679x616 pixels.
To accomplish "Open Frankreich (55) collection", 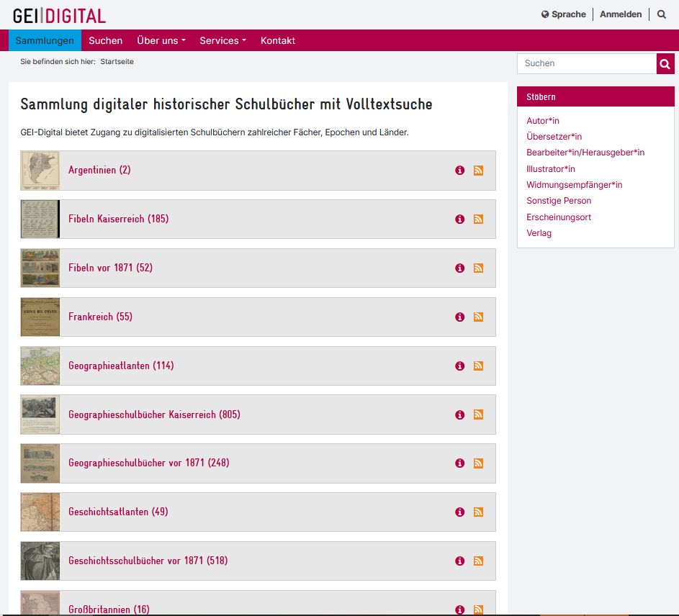I will pos(100,317).
